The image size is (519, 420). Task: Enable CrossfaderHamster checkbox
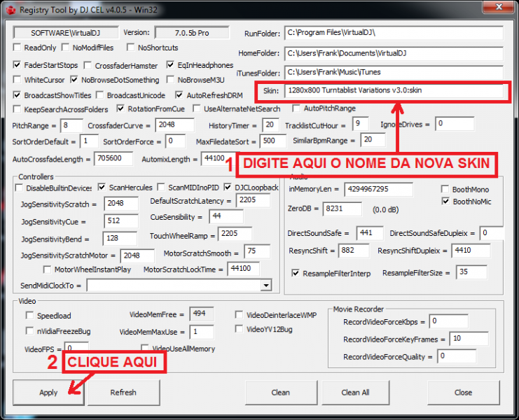[x=88, y=66]
